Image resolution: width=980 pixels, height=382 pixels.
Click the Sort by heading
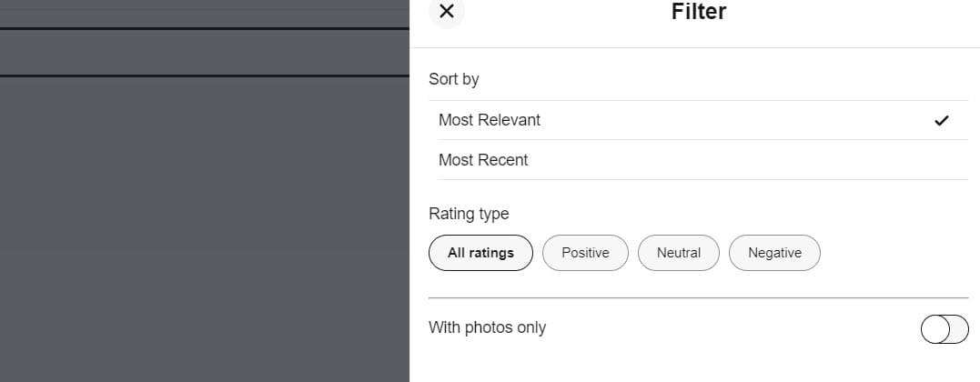coord(453,79)
